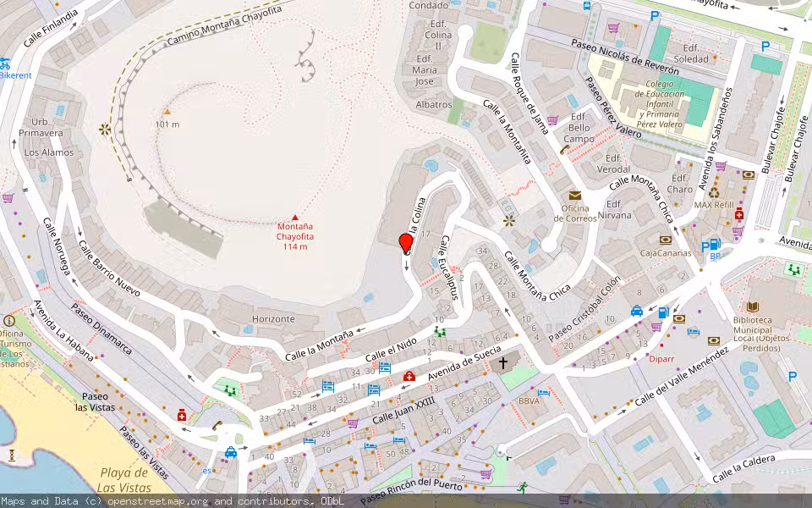The height and width of the screenshot is (508, 812).
Task: Open the BP station logo on the map
Action: pyautogui.click(x=715, y=256)
